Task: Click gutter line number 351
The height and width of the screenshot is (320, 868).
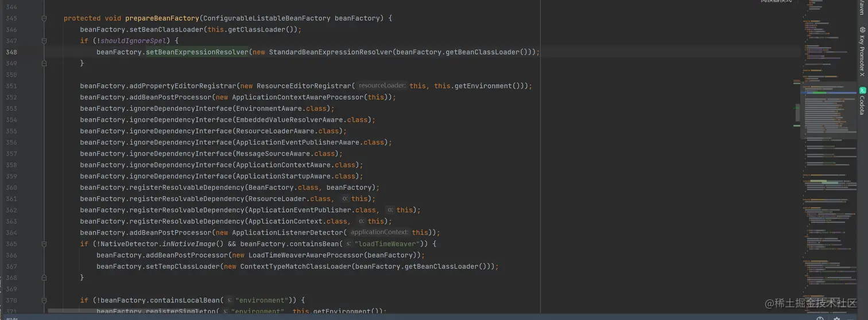Action: 11,86
